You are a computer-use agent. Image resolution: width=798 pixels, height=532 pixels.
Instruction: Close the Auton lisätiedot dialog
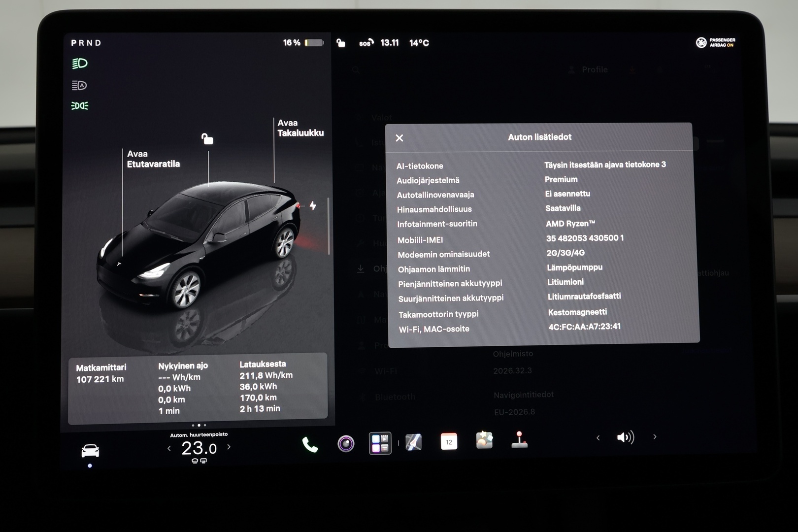399,138
